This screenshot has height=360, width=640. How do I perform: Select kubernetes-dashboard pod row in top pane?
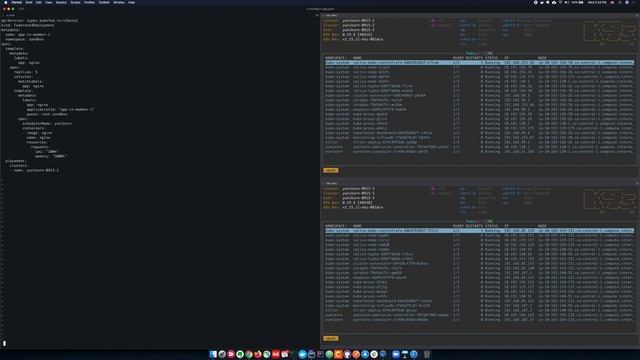[480, 133]
